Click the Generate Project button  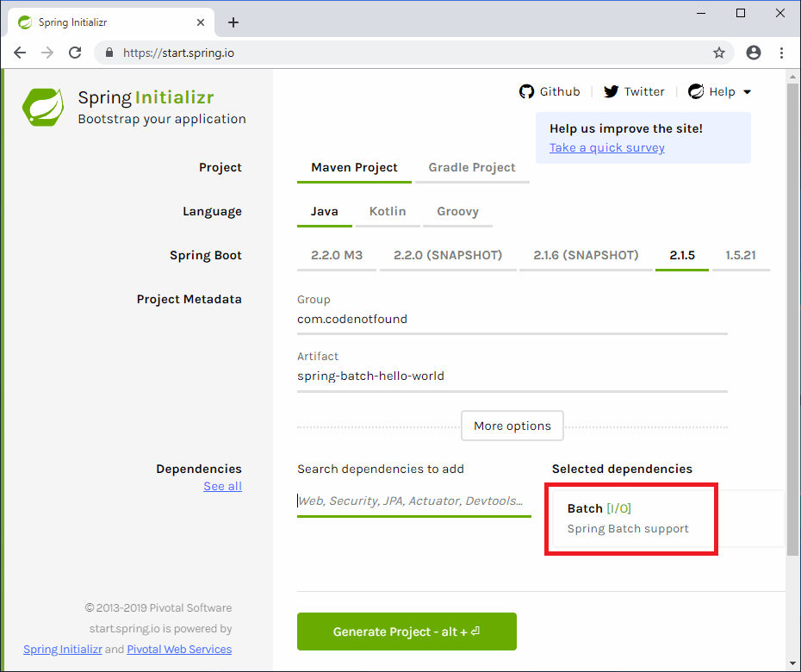407,632
